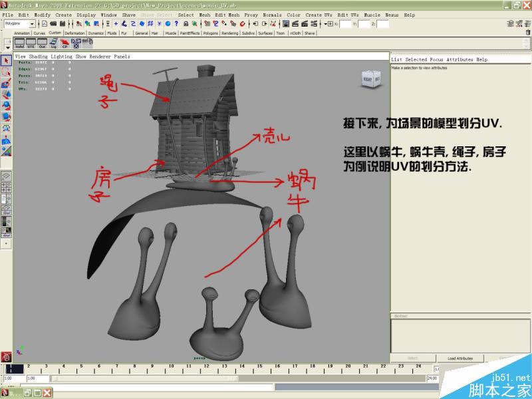Open the viewport Shading menu
Image resolution: width=532 pixels, height=399 pixels.
click(x=39, y=57)
